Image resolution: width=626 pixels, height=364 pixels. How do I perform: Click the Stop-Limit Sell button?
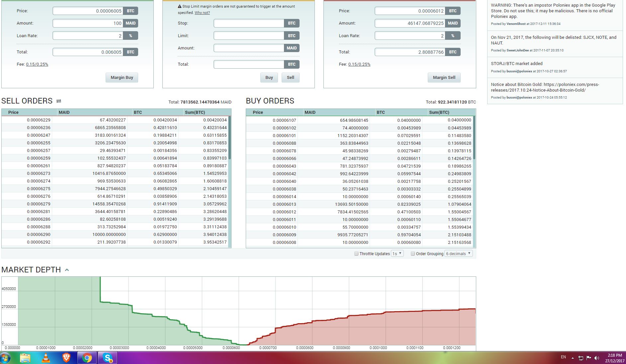(291, 78)
